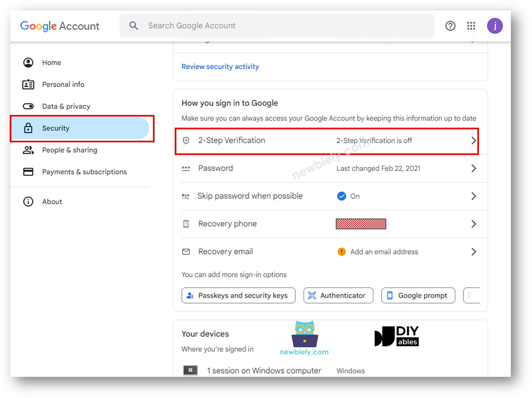Open your profile avatar menu
The width and height of the screenshot is (532, 398).
pyautogui.click(x=495, y=26)
